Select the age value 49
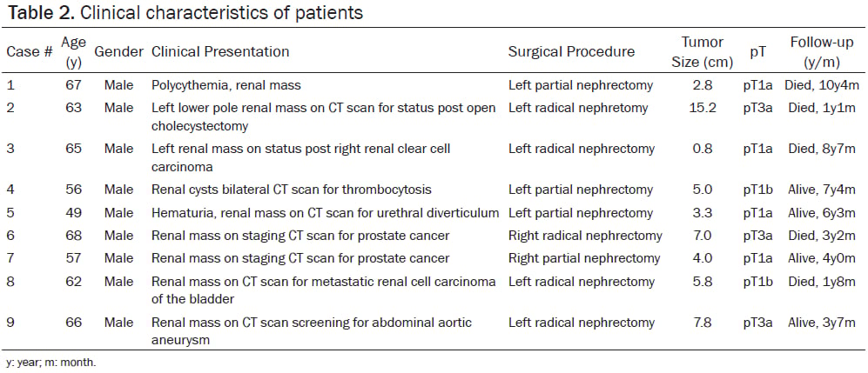This screenshot has height=373, width=868. (73, 212)
